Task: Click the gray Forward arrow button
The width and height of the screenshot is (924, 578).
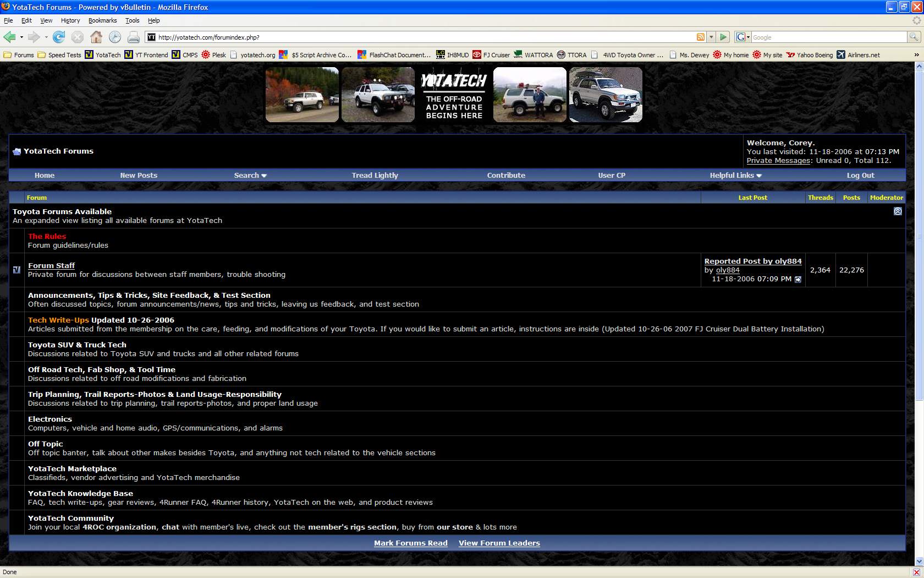Action: point(34,37)
